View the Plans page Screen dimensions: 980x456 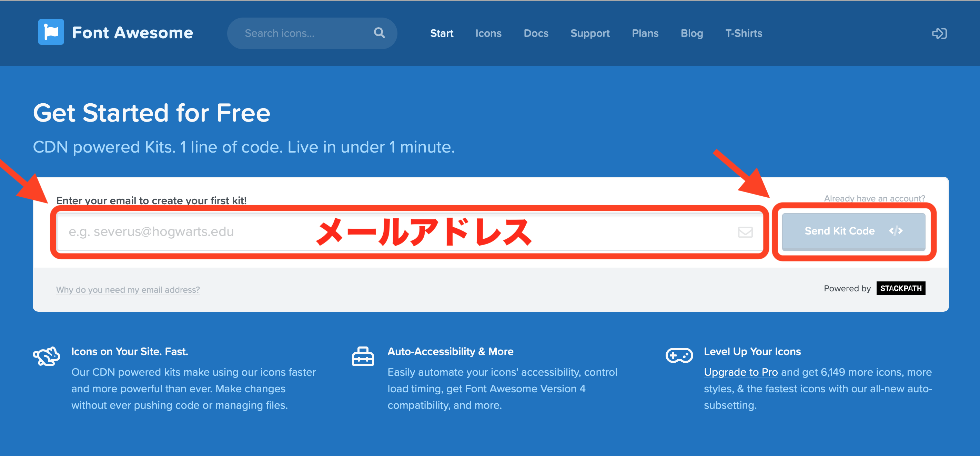point(645,33)
